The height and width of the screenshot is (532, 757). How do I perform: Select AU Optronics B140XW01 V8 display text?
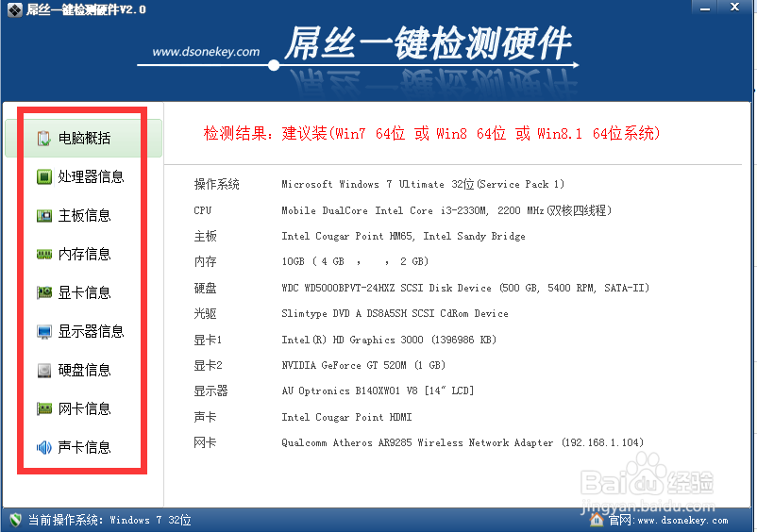[x=378, y=391]
